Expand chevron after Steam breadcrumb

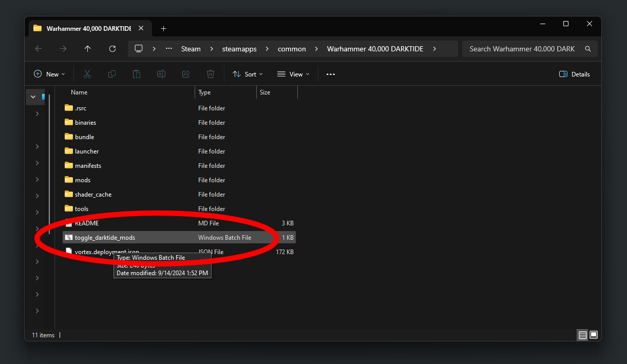point(212,49)
